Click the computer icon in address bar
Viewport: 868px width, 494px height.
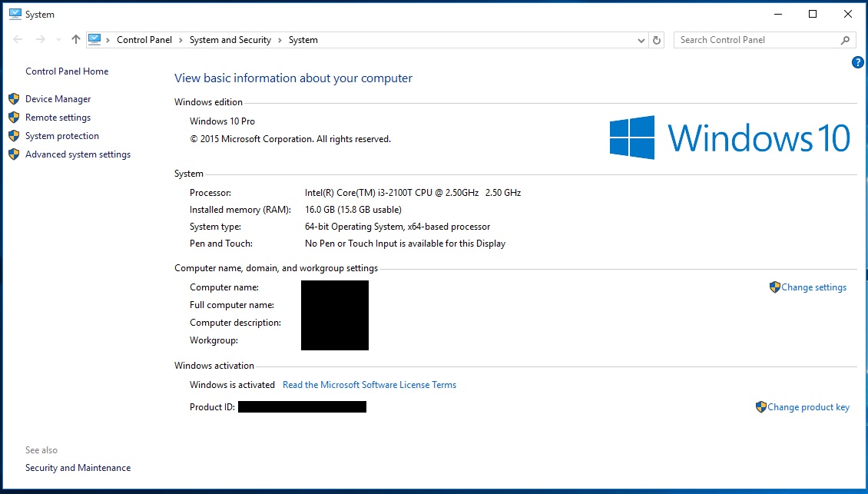94,39
